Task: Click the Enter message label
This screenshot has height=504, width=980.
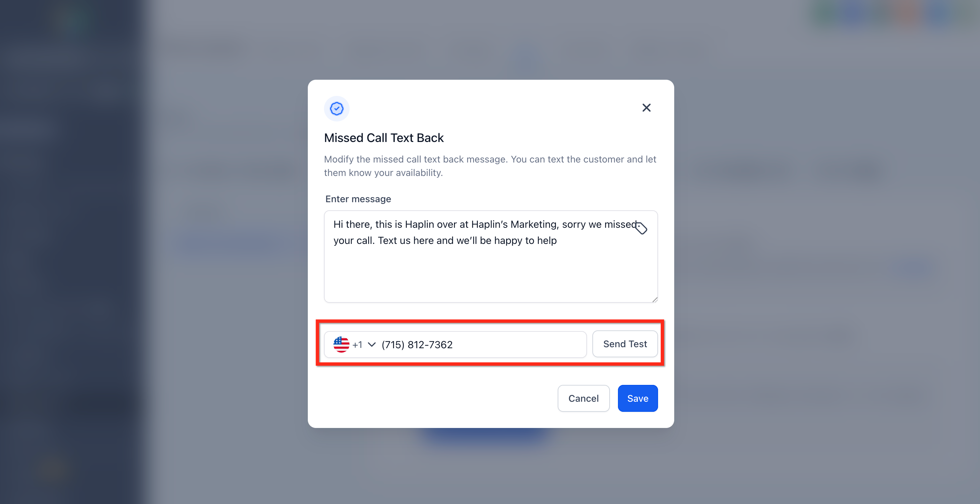Action: coord(358,199)
